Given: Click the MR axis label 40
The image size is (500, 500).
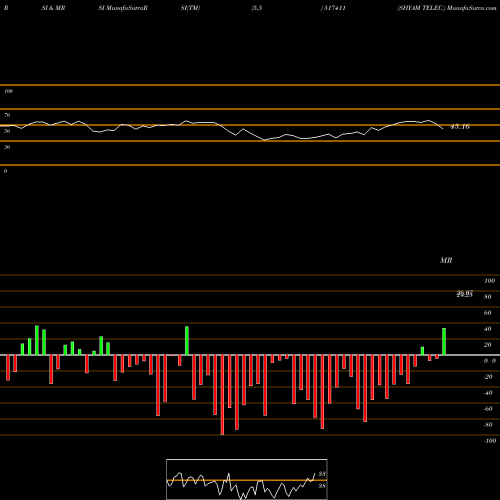Looking at the screenshot, I should tap(488, 329).
